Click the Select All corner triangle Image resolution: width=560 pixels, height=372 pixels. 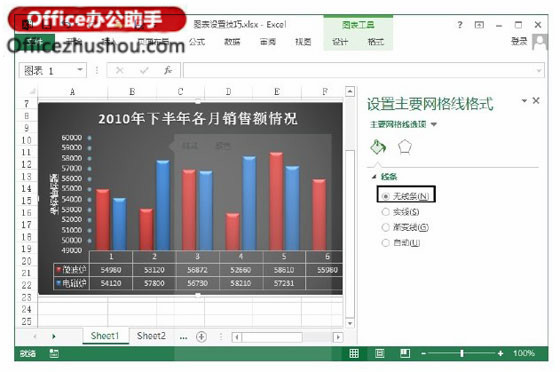[x=32, y=91]
